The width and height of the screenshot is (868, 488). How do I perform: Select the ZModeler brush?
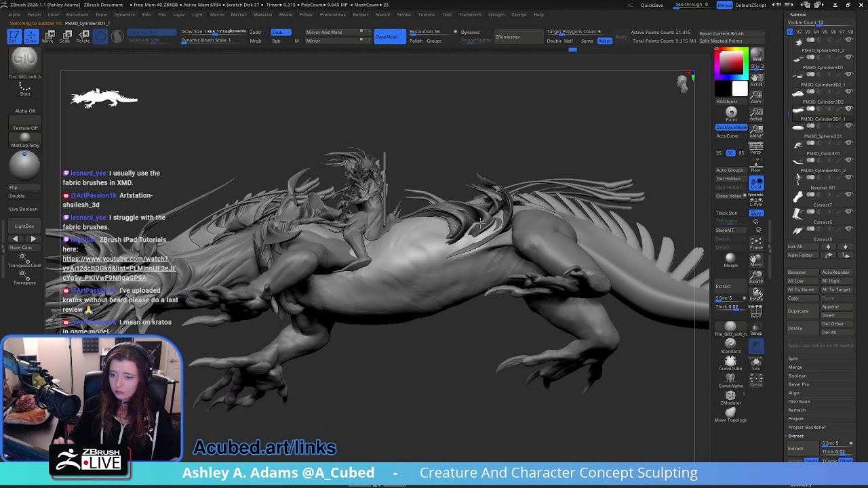pos(730,397)
